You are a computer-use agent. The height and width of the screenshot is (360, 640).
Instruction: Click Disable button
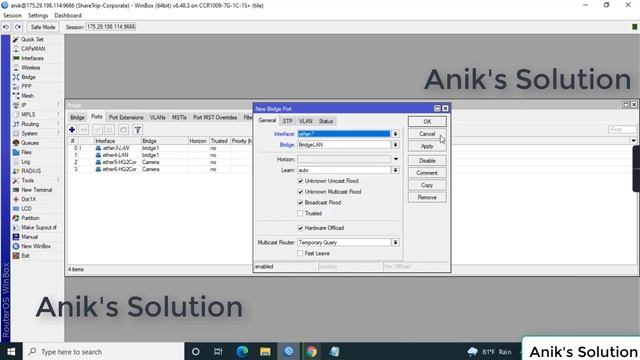(427, 161)
